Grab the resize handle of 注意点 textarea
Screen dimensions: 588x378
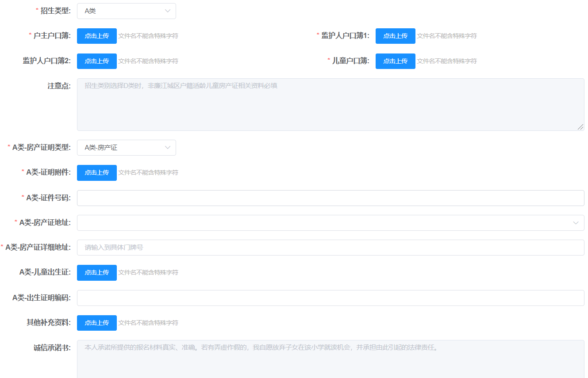point(580,127)
